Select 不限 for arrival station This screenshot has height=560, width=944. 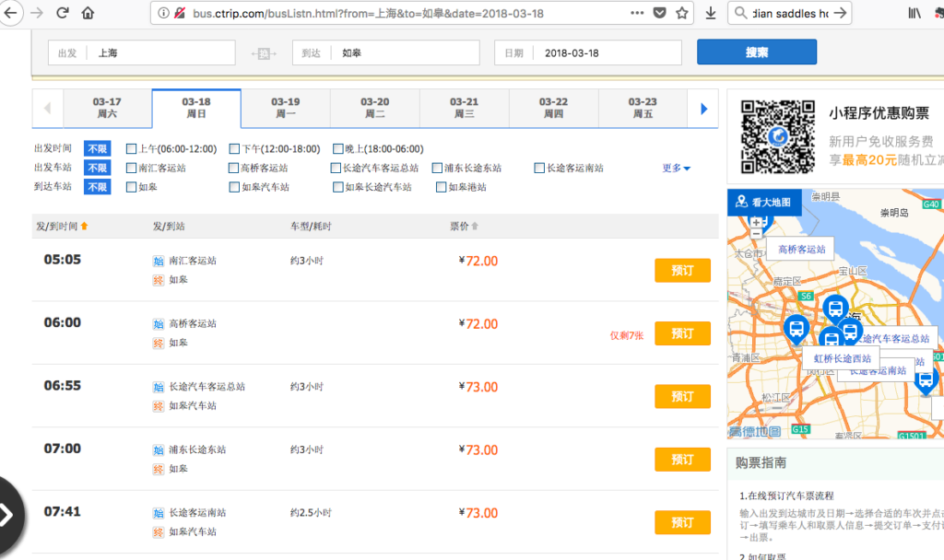[97, 187]
